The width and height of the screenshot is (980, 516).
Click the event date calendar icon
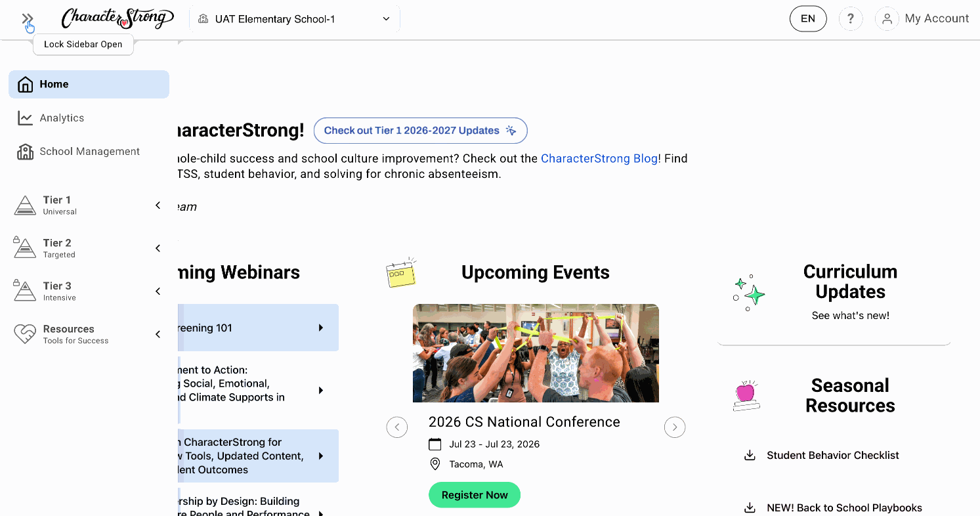[x=435, y=444]
